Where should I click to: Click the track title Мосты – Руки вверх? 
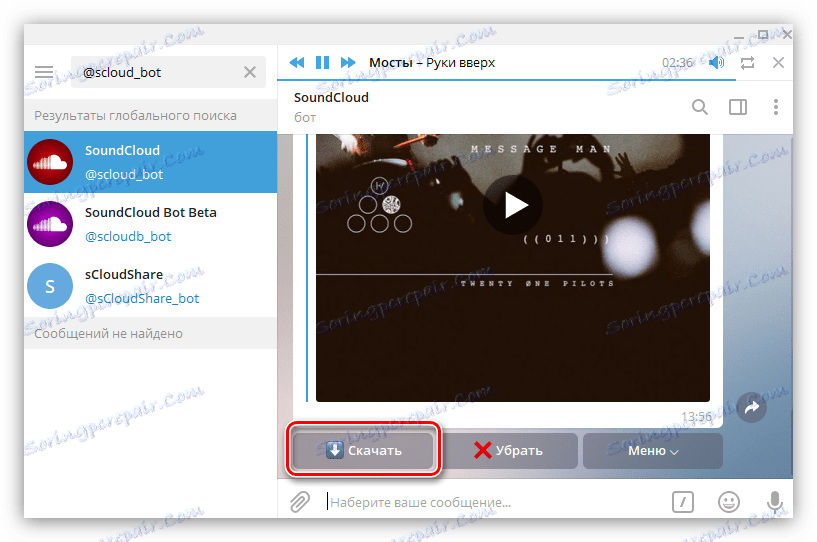(x=432, y=63)
